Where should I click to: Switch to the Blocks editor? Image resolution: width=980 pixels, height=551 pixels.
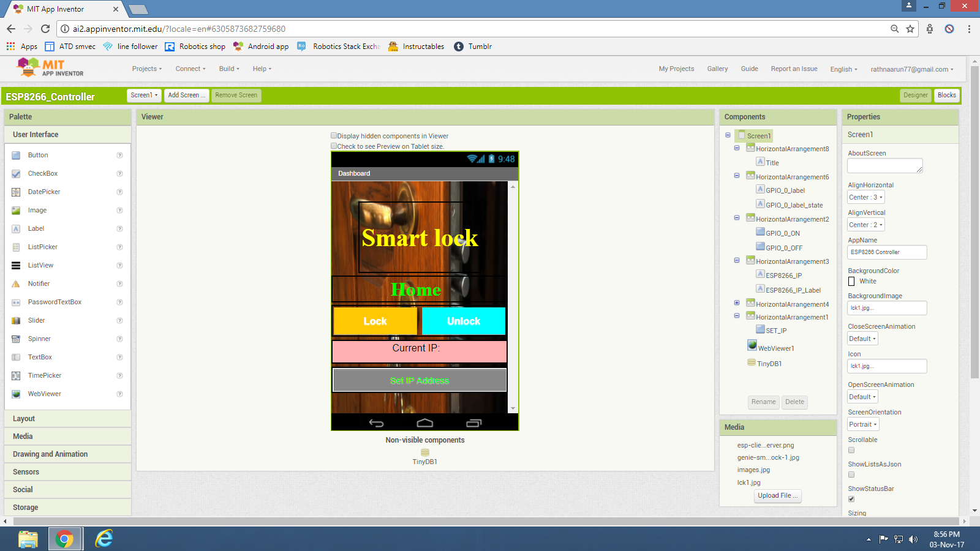(x=946, y=96)
